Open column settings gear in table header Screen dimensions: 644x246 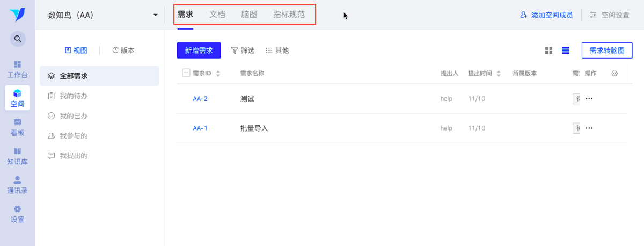615,73
